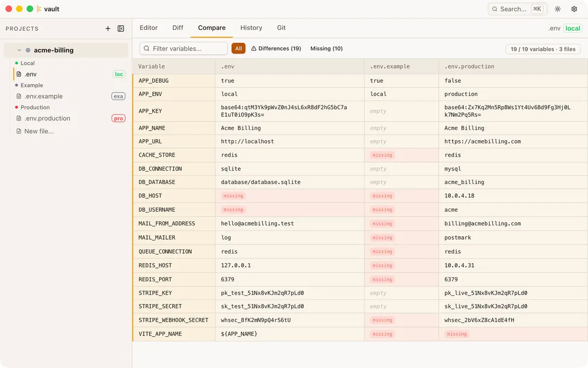Click sqlite value for DB_CONNECTION
Image resolution: width=588 pixels, height=368 pixels.
[x=231, y=169]
